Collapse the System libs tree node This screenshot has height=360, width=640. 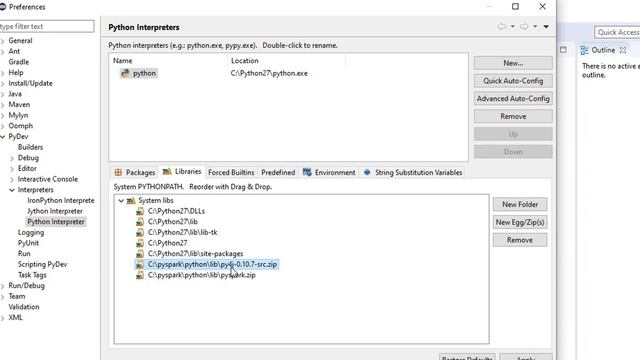pyautogui.click(x=121, y=200)
